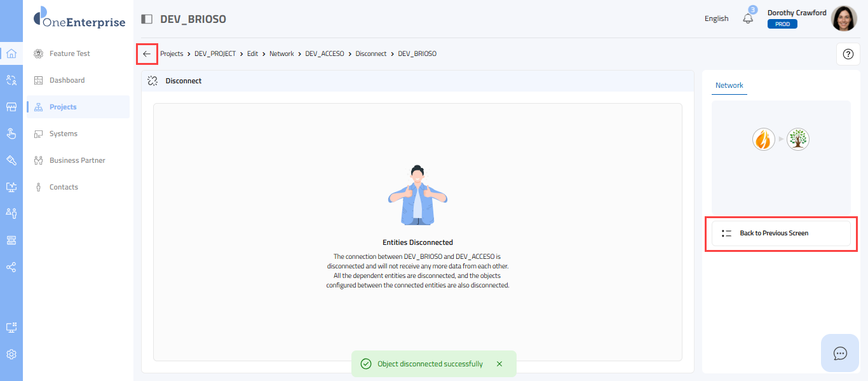Click the server stack icon in rail
This screenshot has height=381, width=868.
click(x=11, y=240)
